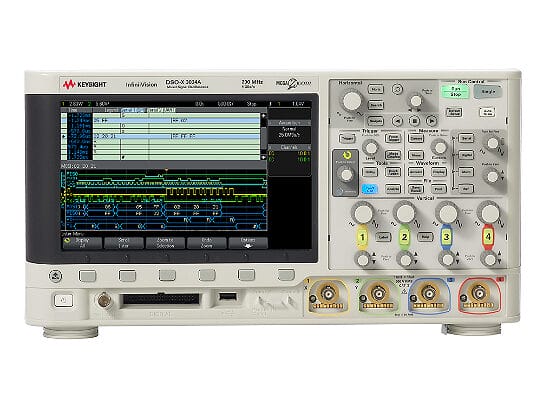Image resolution: width=540 pixels, height=400 pixels.
Task: Tap the Quick Action button
Action: (393, 172)
